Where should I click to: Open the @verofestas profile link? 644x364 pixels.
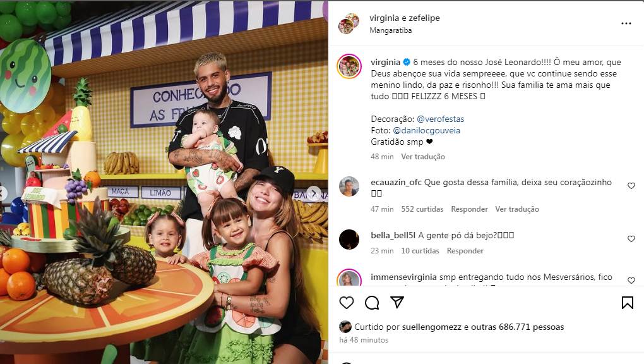point(440,119)
